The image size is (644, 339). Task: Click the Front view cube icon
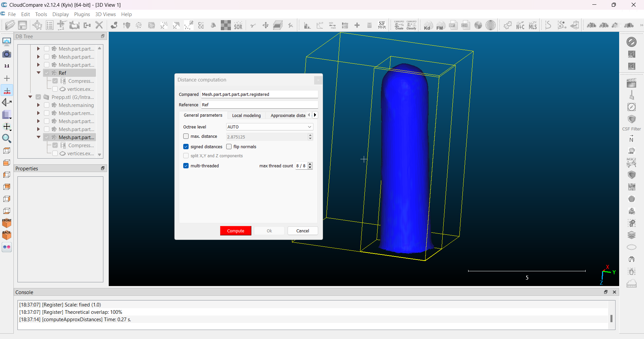pos(7,223)
